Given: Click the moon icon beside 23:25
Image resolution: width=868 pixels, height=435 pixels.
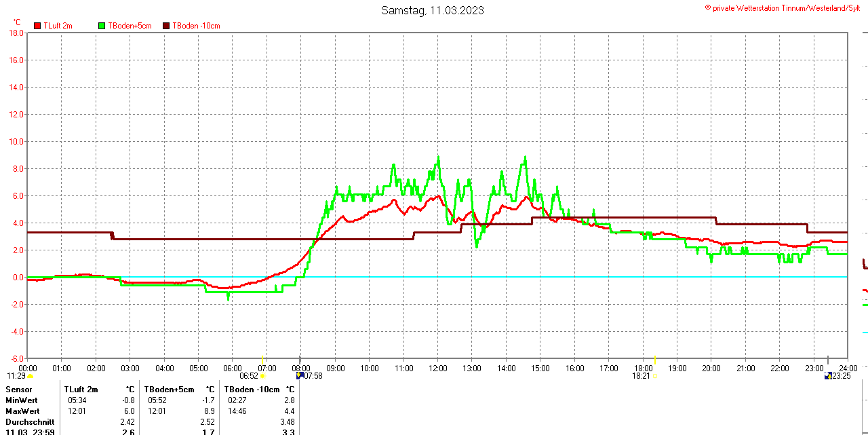Looking at the screenshot, I should [x=827, y=375].
